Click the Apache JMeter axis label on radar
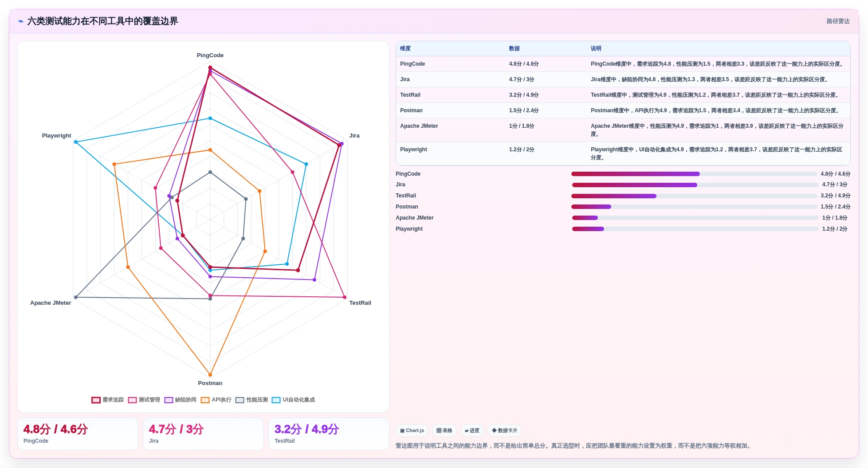 [51, 303]
